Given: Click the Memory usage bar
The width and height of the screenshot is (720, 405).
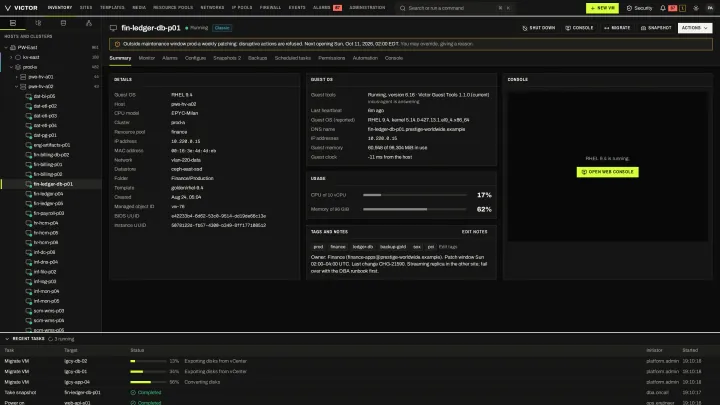Looking at the screenshot, I should (x=415, y=209).
